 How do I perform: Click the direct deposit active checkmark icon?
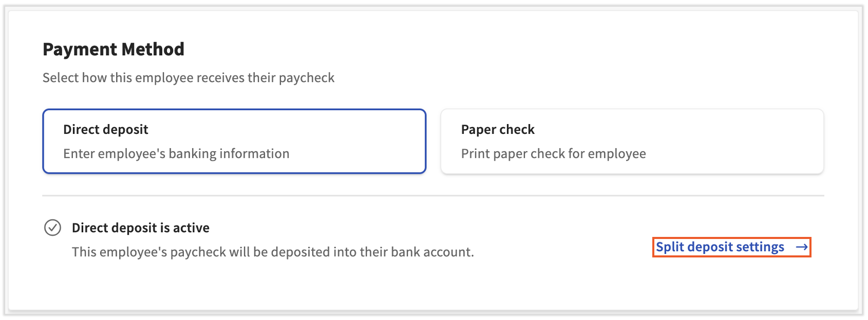[52, 227]
